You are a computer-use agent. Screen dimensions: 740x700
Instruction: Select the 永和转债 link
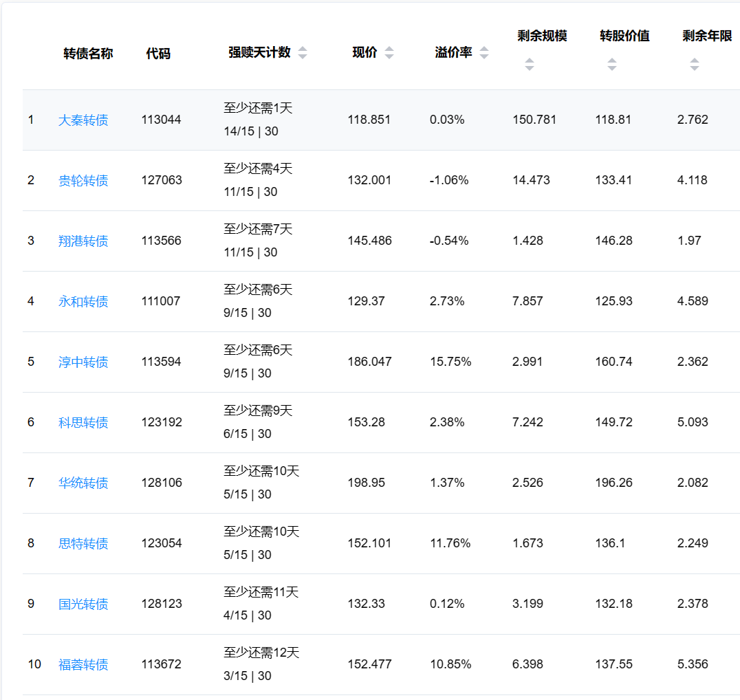coord(83,302)
